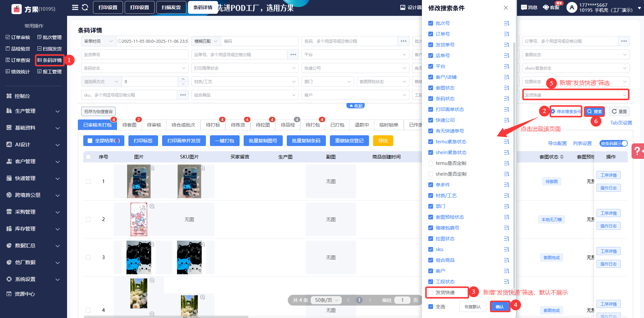Switch to the 已打包 status tab
The image size is (644, 318).
pos(337,125)
